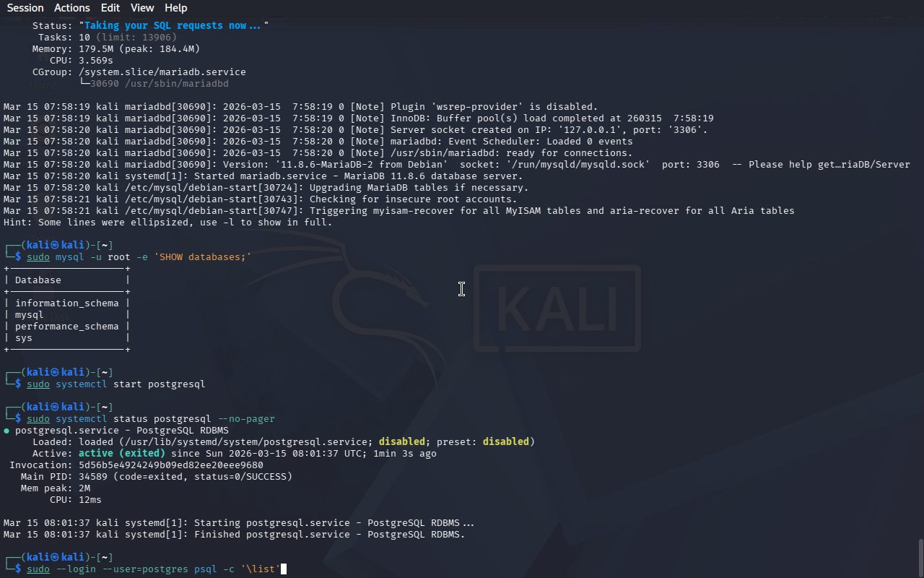Open the Edit menu
The height and width of the screenshot is (578, 924).
click(110, 8)
